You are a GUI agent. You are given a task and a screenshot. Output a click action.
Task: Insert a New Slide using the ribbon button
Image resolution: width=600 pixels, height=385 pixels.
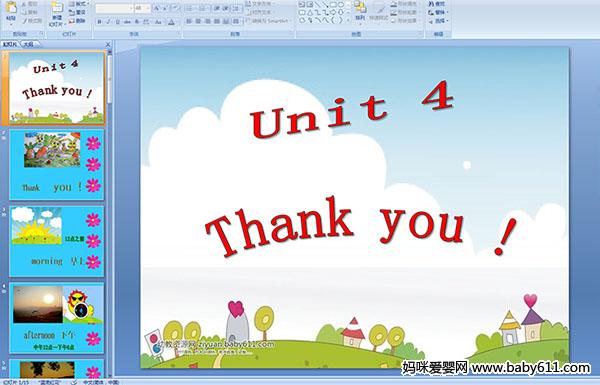tap(57, 13)
